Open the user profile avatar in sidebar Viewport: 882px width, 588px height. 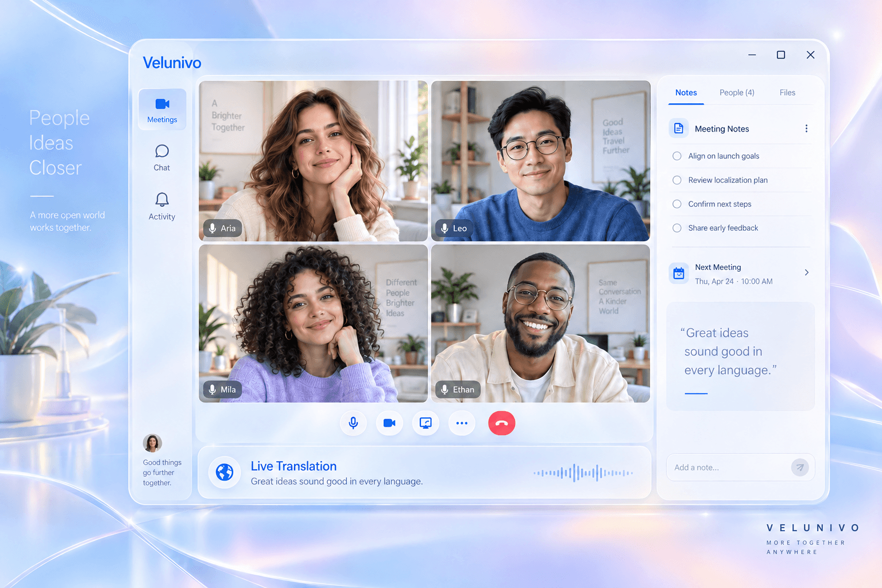pyautogui.click(x=152, y=443)
